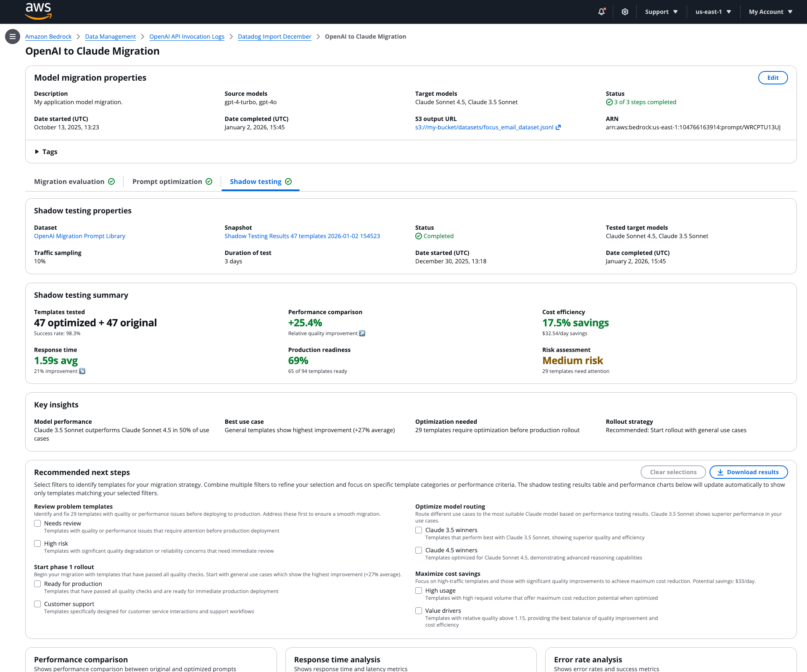Expand the Tags section
The width and height of the screenshot is (807, 672).
(x=46, y=152)
